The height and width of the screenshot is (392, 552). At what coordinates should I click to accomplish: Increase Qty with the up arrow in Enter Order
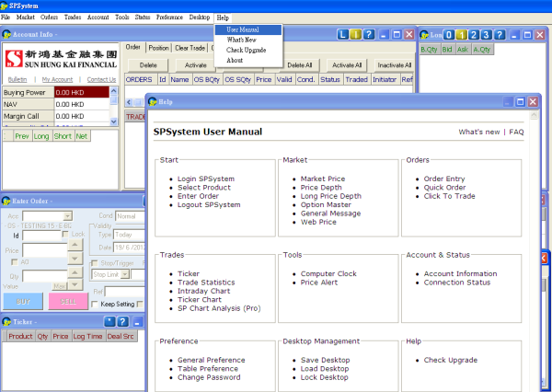click(75, 271)
